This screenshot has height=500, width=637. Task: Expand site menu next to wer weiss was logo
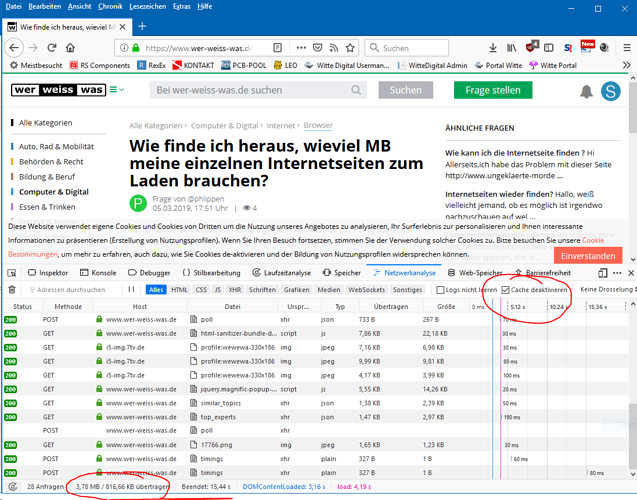point(117,89)
